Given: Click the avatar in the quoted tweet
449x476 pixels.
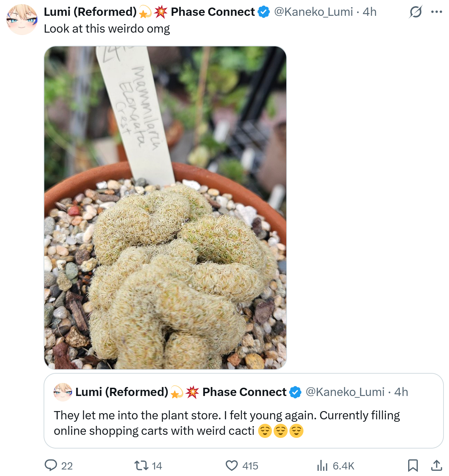Looking at the screenshot, I should pos(63,392).
